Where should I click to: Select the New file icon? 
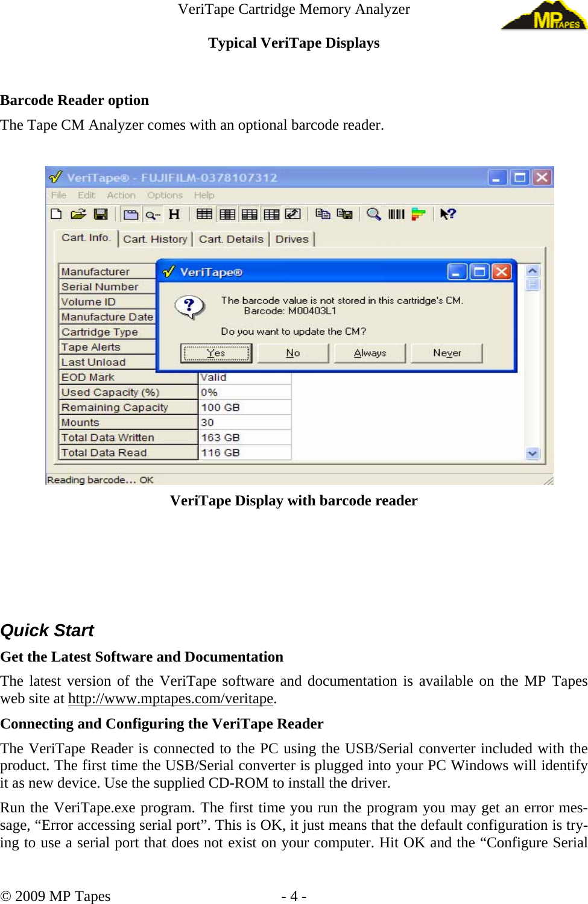pos(57,214)
